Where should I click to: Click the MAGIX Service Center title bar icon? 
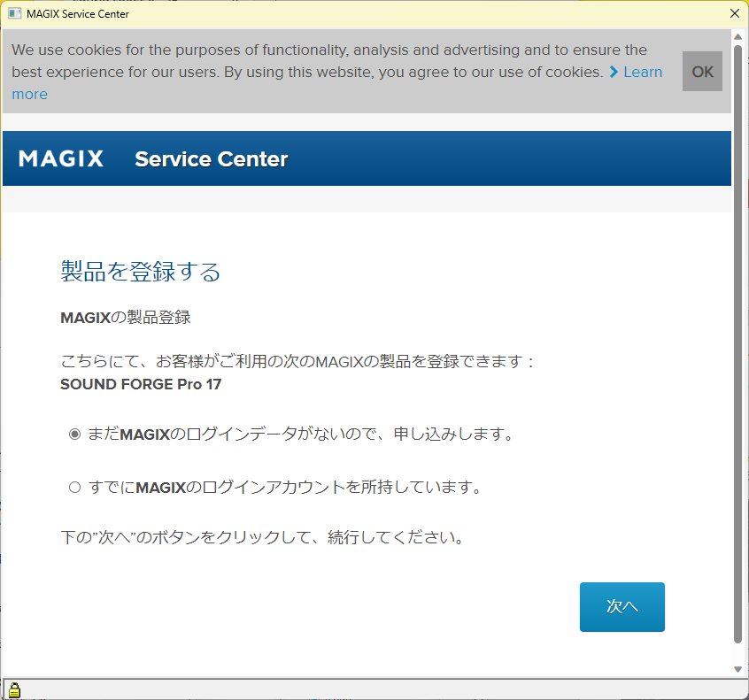tap(15, 13)
